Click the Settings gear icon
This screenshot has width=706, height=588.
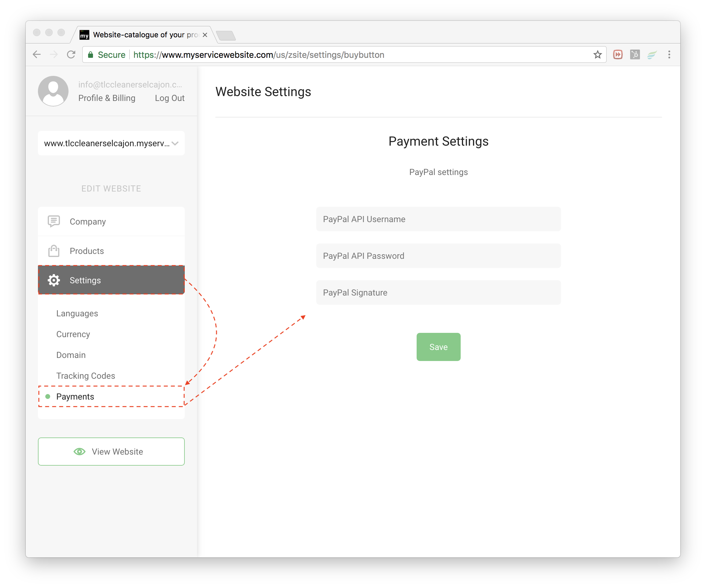point(54,280)
